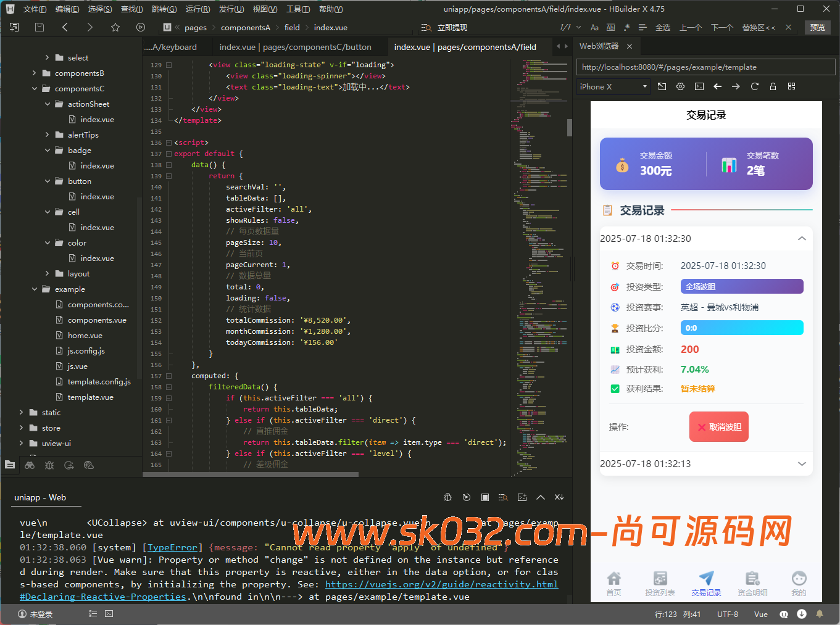Toggle the lock icon in the browser toolbar
Screen dimensions: 840x625
point(773,86)
